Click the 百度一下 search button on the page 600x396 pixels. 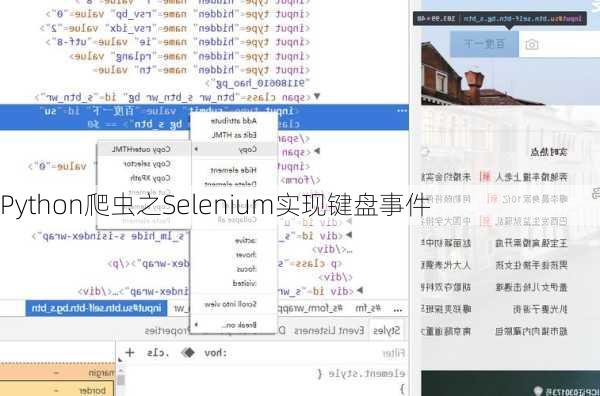tap(484, 44)
